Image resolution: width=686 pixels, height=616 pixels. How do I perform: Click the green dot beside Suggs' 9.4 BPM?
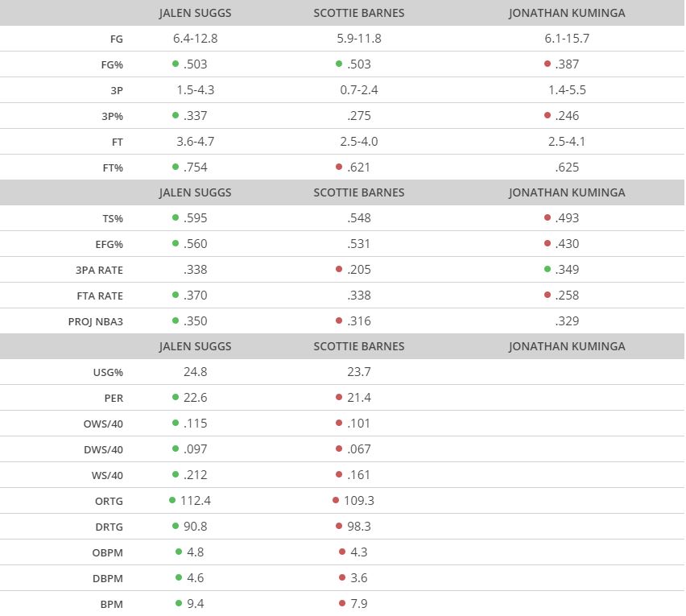click(x=179, y=604)
